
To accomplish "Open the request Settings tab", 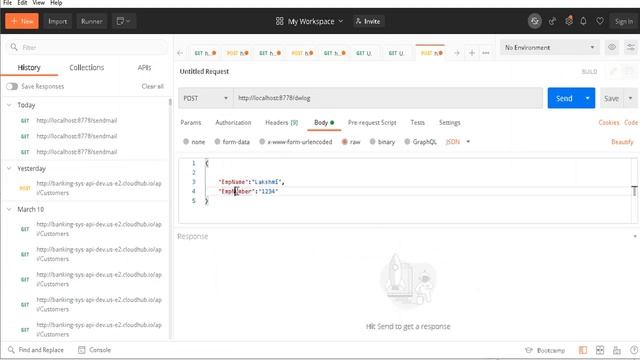I will tap(449, 123).
